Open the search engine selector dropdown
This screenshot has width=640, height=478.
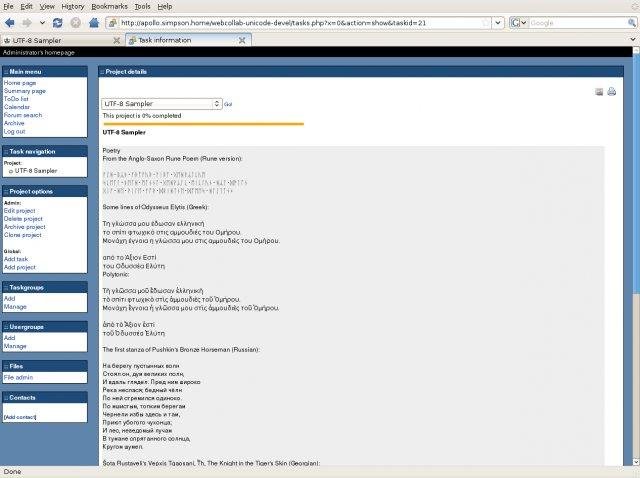point(518,23)
